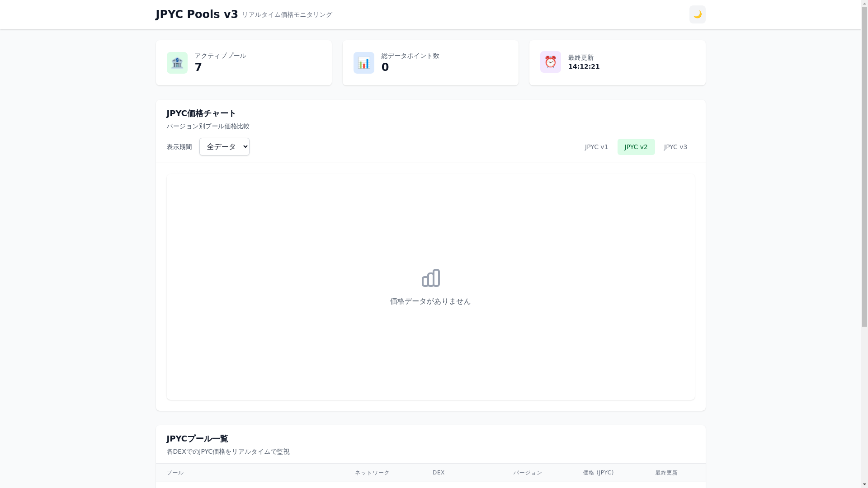Click the alarm clock icon in the 最終更新 card
The image size is (868, 488).
click(551, 62)
